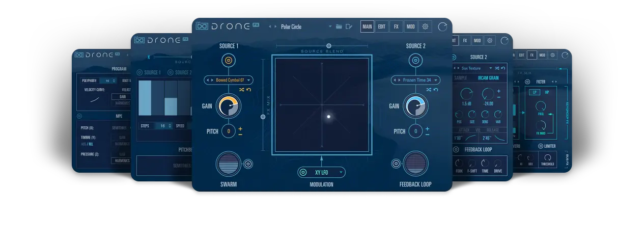Switch to the EDIT tab

[381, 26]
